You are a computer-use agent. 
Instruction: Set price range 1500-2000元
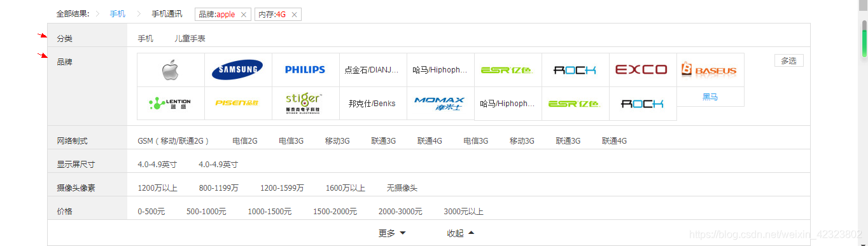pos(335,212)
